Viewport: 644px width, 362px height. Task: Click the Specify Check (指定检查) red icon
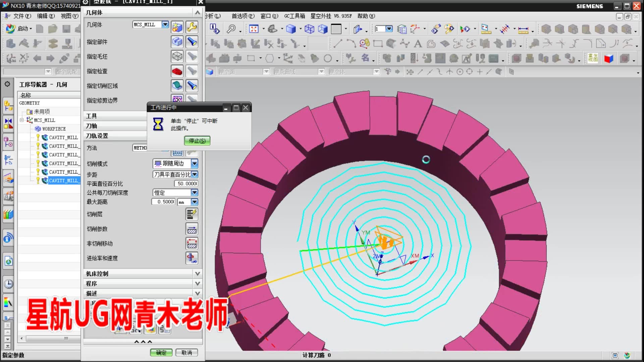coord(177,71)
